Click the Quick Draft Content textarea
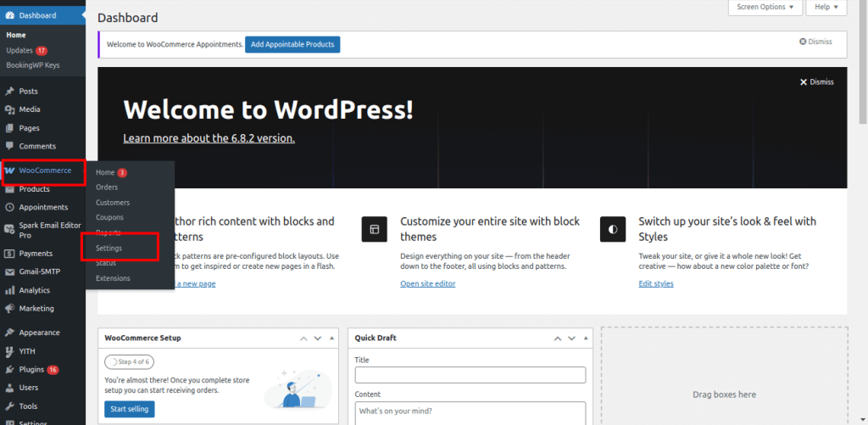This screenshot has width=868, height=425. (x=470, y=413)
